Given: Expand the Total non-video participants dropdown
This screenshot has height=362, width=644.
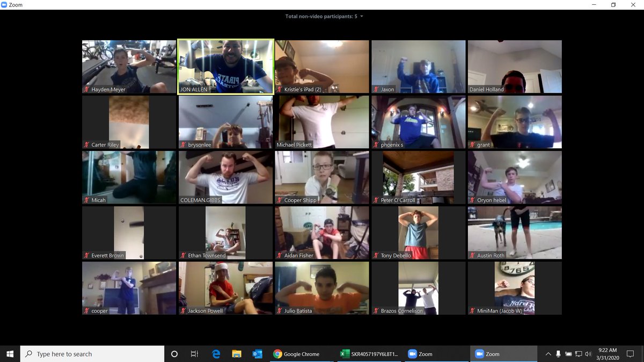Looking at the screenshot, I should [x=324, y=17].
